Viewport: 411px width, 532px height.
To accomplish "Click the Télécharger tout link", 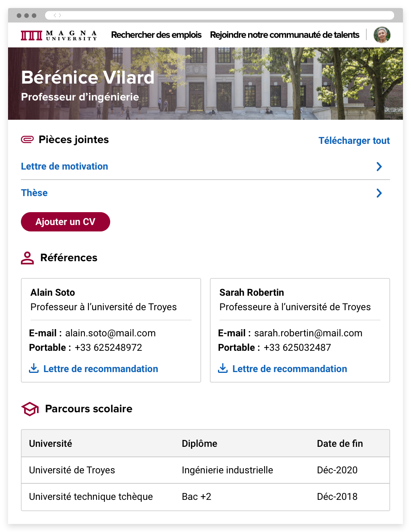I will point(354,141).
